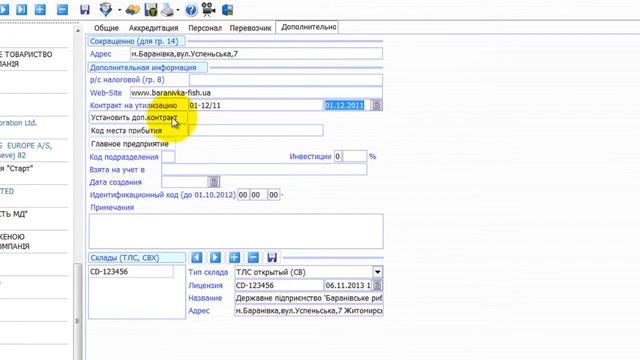The height and width of the screenshot is (360, 640).
Task: Edit the warehouse Название field
Action: [309, 298]
